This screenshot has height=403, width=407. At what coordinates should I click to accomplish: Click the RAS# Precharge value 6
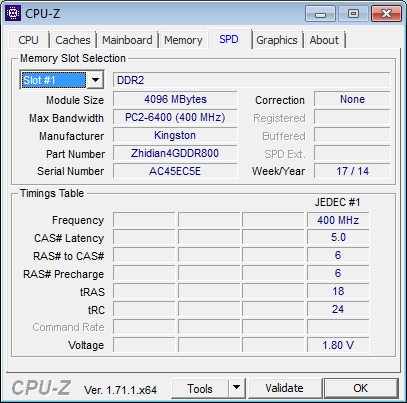point(338,274)
